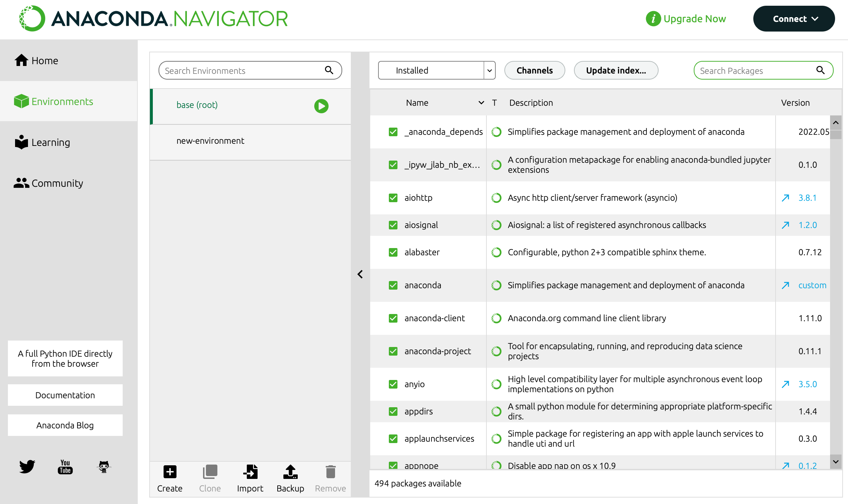Click the package list scrollbar thumb
This screenshot has width=848, height=504.
836,134
